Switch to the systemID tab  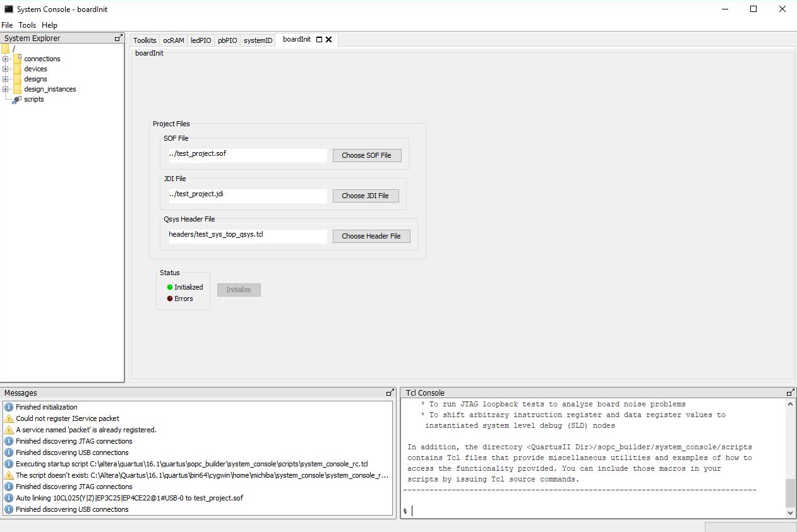[x=258, y=40]
